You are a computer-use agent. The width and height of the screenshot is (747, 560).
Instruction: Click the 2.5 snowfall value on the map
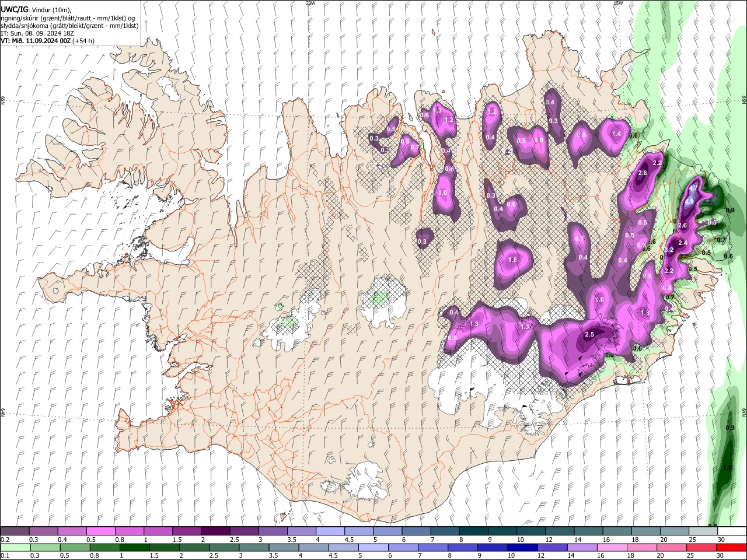tap(589, 334)
